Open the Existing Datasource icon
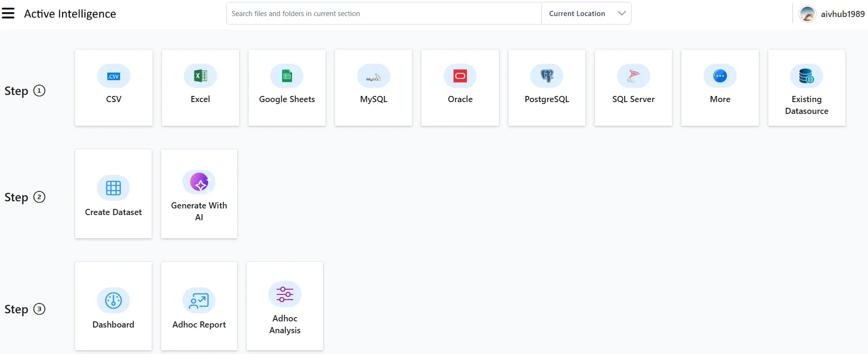The height and width of the screenshot is (354, 868). tap(807, 76)
